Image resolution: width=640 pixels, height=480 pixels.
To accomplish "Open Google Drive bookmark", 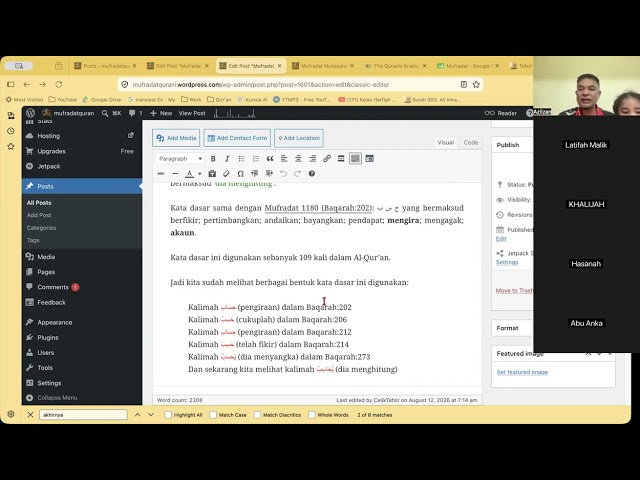I will pyautogui.click(x=102, y=100).
